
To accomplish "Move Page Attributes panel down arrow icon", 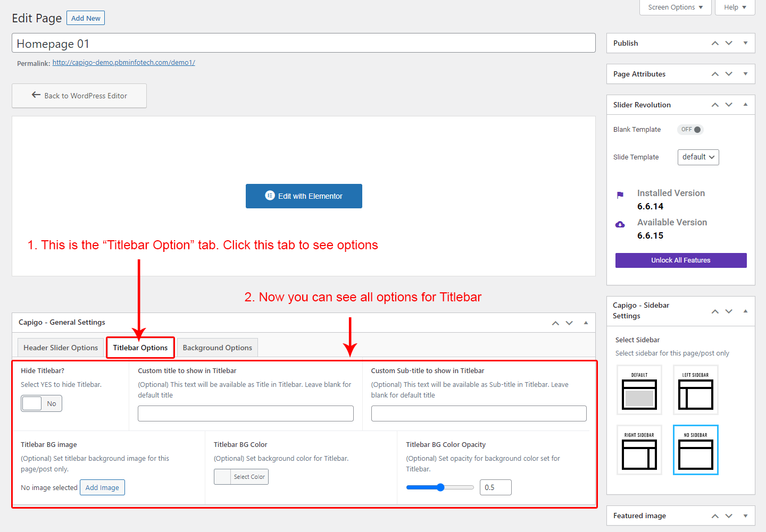I will point(729,74).
